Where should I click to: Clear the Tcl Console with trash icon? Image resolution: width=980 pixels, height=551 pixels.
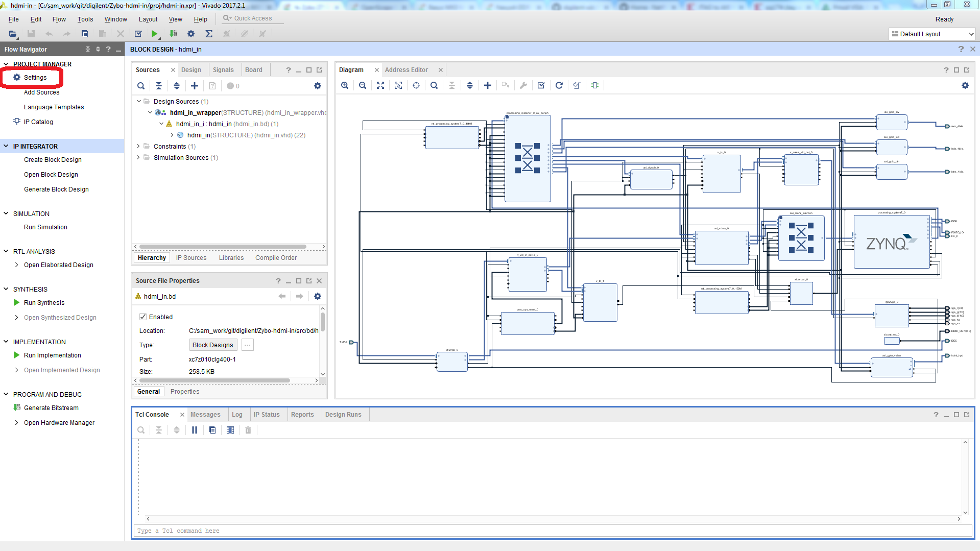pos(248,430)
